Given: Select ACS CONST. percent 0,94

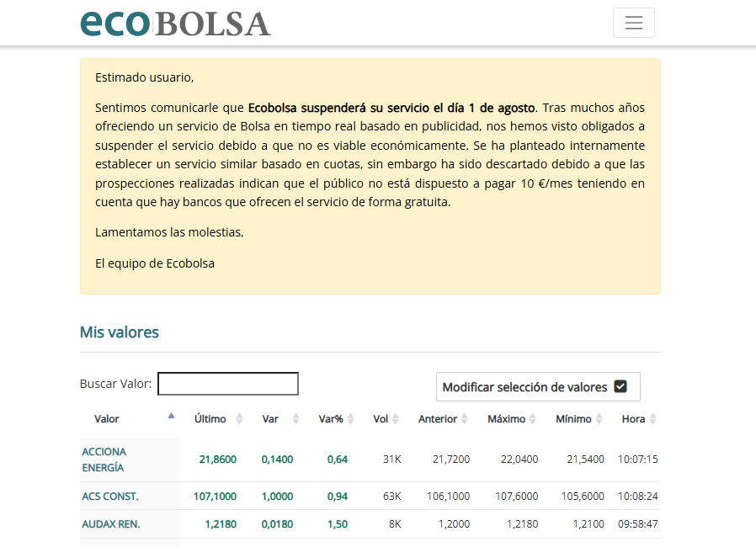Looking at the screenshot, I should [x=338, y=497].
